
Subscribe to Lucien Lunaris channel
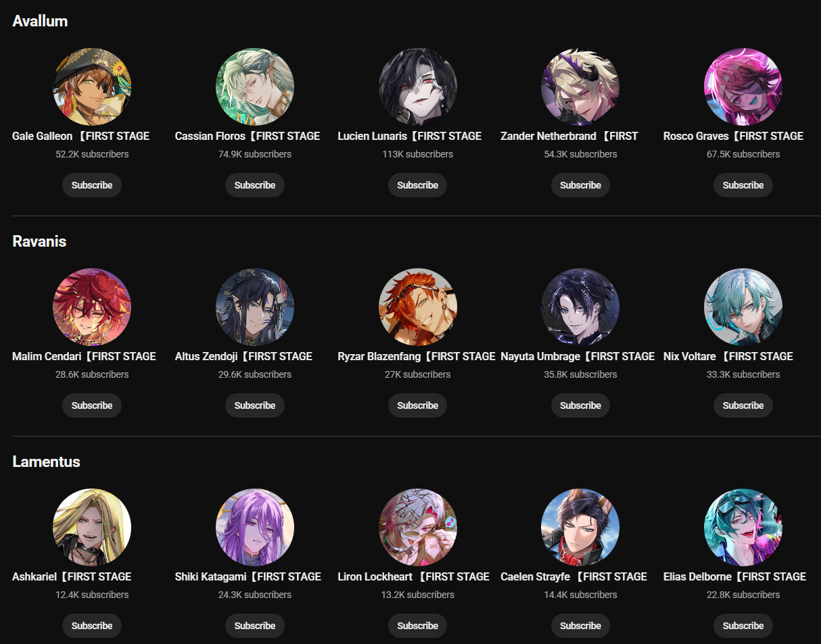418,185
